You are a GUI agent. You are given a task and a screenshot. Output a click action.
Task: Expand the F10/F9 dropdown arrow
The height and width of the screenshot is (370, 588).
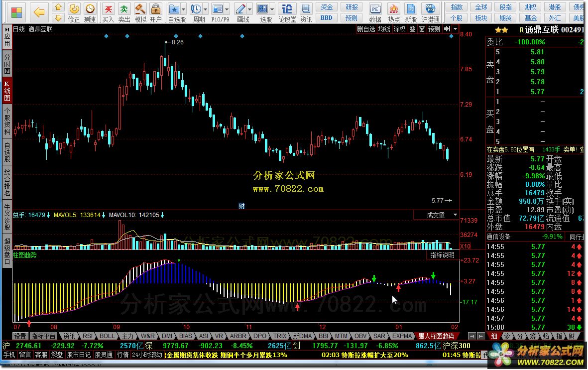[x=227, y=9]
